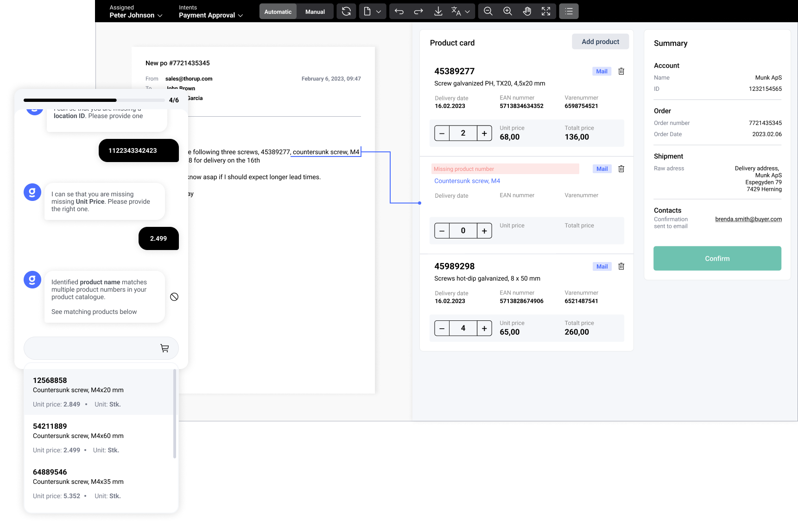Click the cancel circle icon beside message

click(x=174, y=297)
